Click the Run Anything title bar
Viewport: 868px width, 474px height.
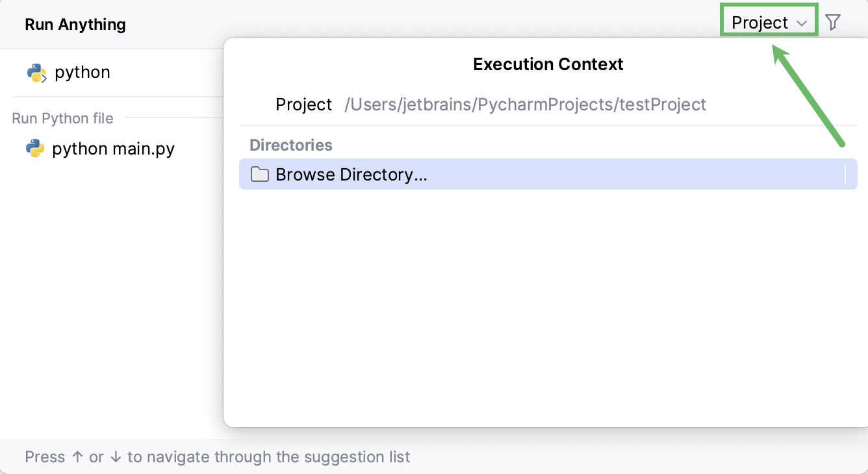coord(75,24)
